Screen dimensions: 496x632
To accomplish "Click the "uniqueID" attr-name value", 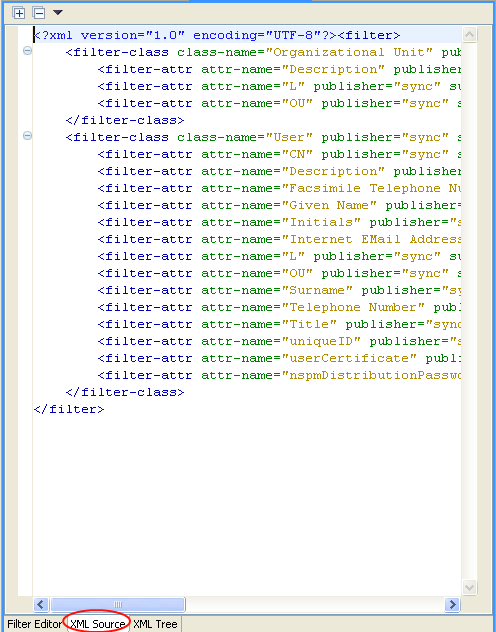I will [321, 341].
